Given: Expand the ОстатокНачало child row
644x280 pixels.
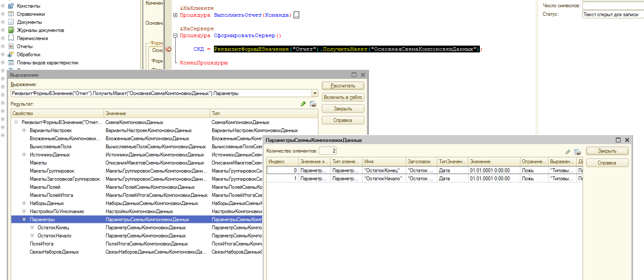Looking at the screenshot, I should (32, 236).
